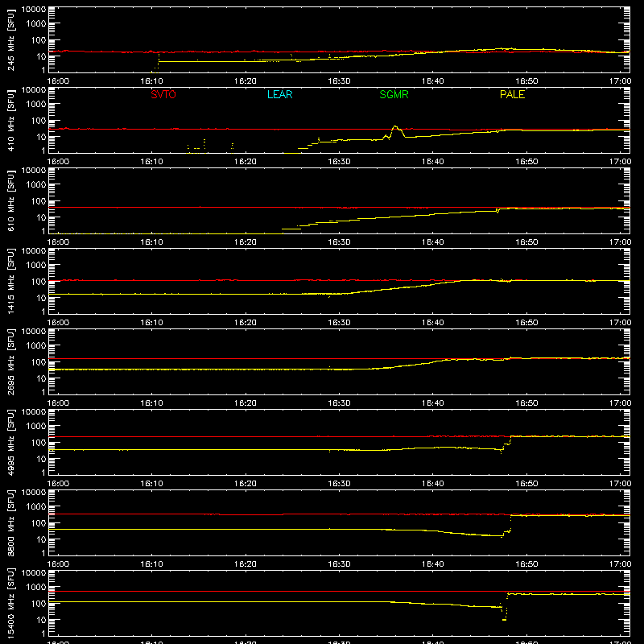Image resolution: width=644 pixels, height=644 pixels.
Task: Select the 4995 MHz [SFU] axis title
Action: (11, 442)
